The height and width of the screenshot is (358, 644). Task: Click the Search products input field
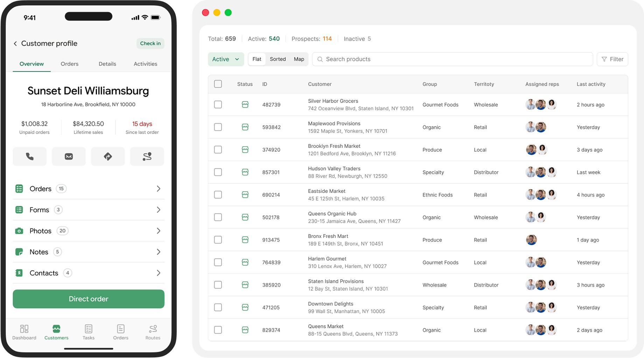[453, 59]
